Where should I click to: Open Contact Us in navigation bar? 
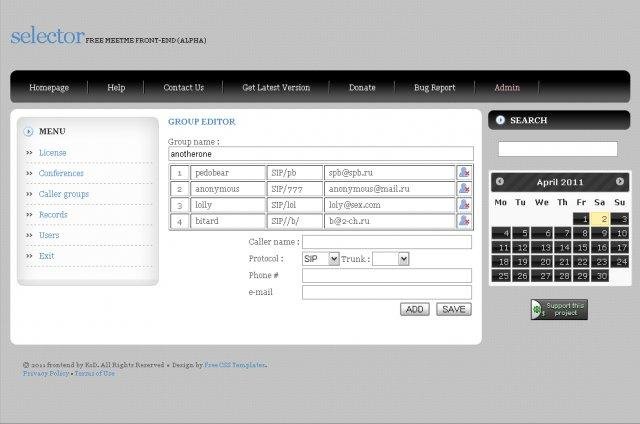coord(184,87)
